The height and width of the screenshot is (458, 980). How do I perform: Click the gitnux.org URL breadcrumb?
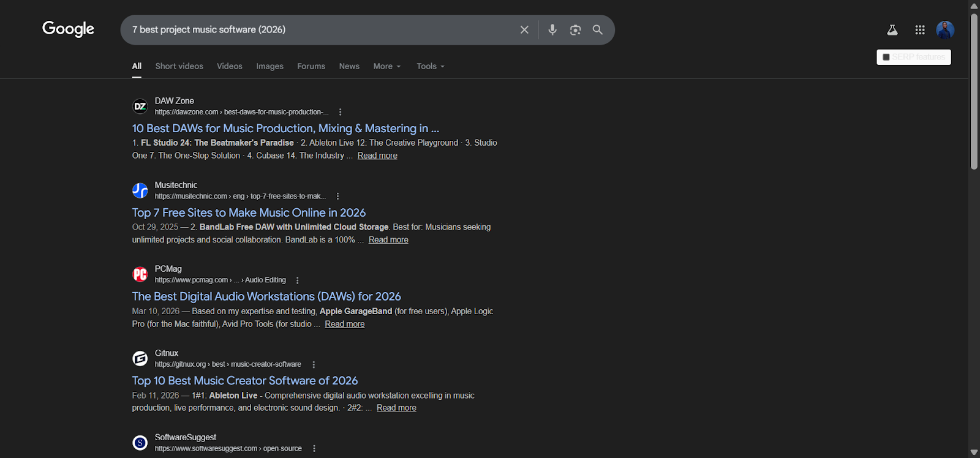(x=228, y=364)
